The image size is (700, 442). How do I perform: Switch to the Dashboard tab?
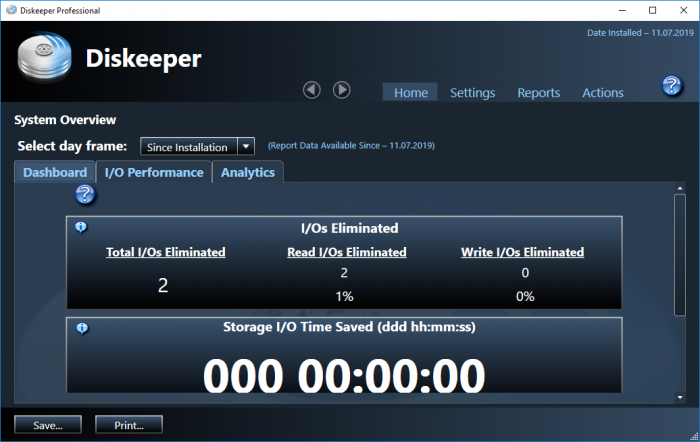coord(55,172)
